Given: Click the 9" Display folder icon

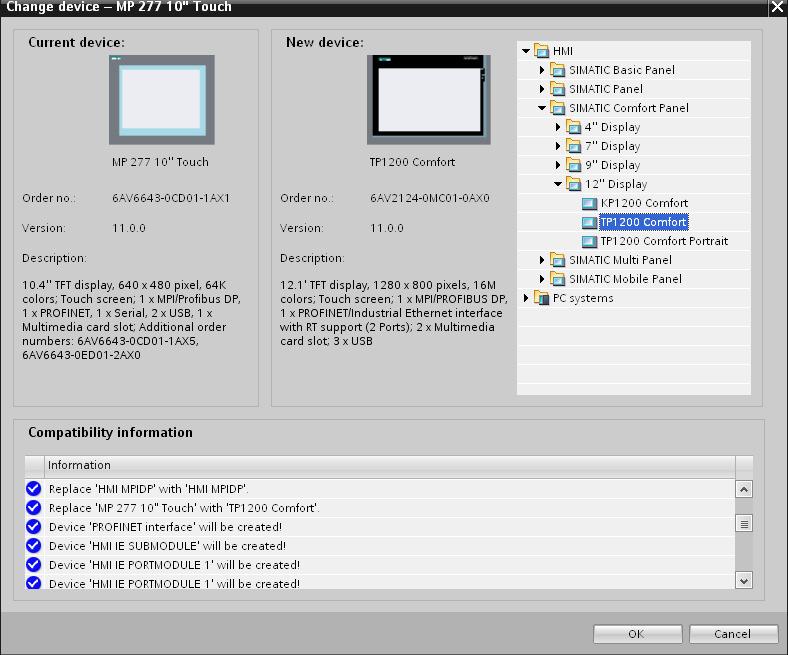Looking at the screenshot, I should (573, 165).
